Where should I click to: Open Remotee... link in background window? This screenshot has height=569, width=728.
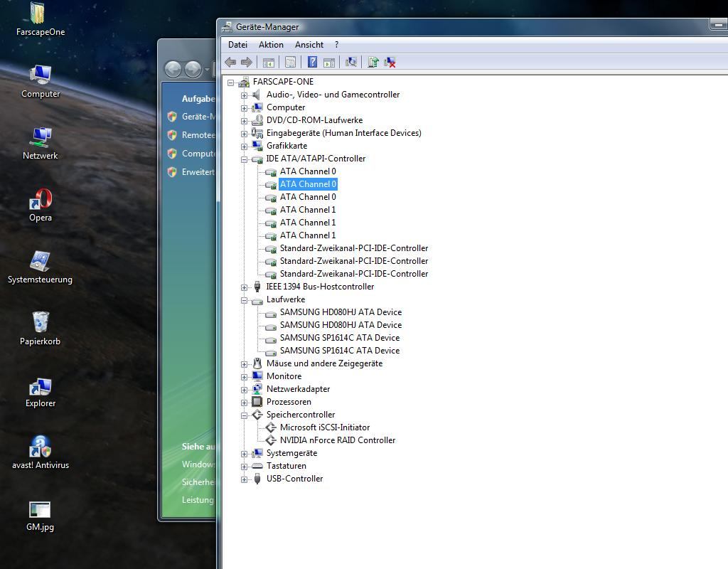pyautogui.click(x=198, y=135)
